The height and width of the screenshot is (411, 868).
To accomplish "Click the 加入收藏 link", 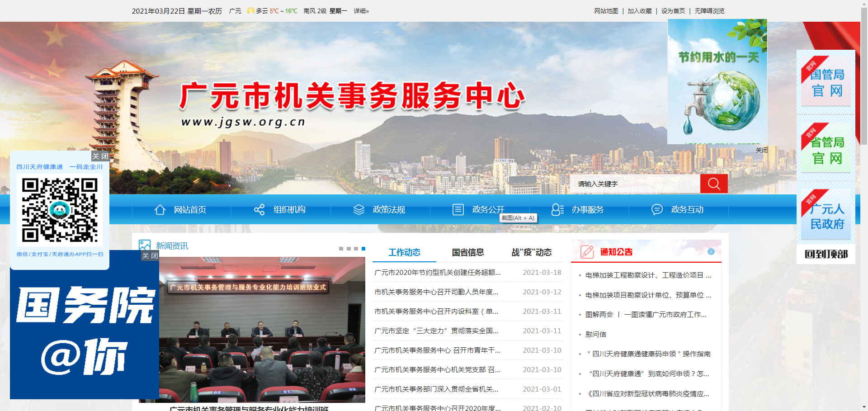I will (x=640, y=11).
